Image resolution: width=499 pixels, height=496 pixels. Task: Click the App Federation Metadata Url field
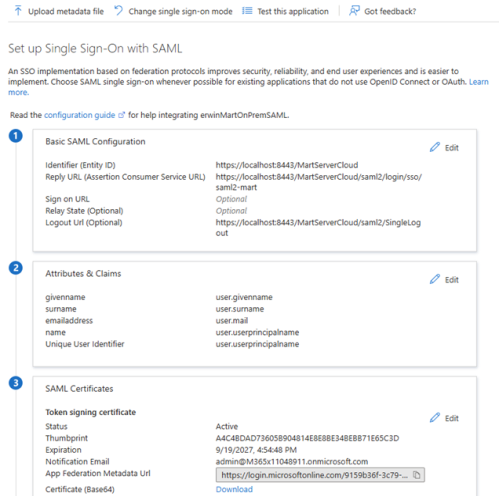[x=320, y=475]
